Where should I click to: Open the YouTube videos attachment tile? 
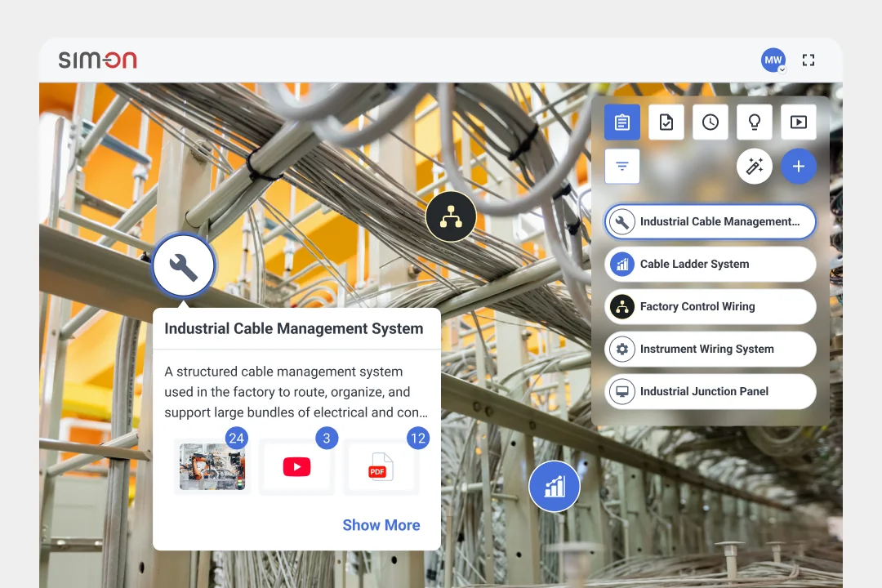[x=297, y=466]
